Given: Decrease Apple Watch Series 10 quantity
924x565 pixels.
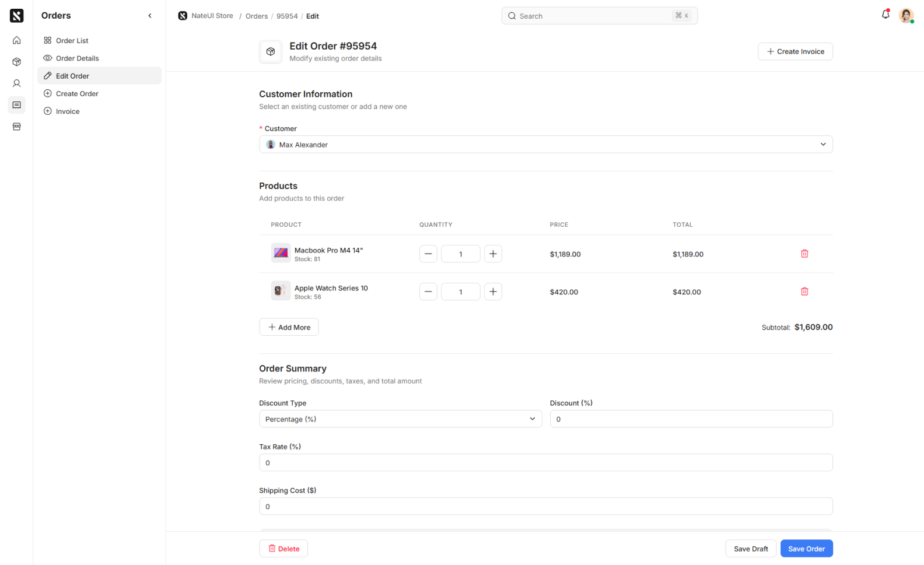Looking at the screenshot, I should click(x=428, y=292).
